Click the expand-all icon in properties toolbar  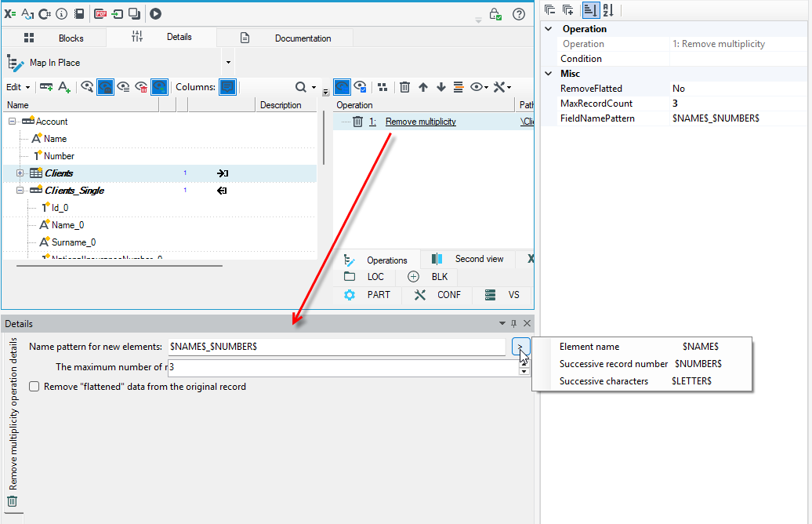[568, 10]
